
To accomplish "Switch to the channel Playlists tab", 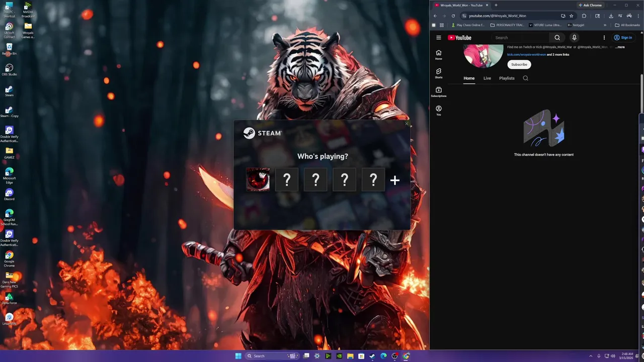I will coord(507,78).
